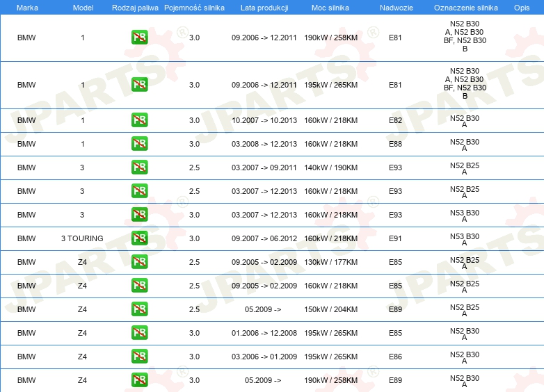
Task: Click the Rodzaj paliwa column header
Action: [135, 8]
